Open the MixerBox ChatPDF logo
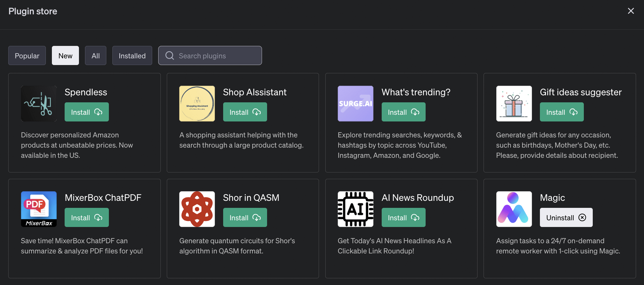 39,209
